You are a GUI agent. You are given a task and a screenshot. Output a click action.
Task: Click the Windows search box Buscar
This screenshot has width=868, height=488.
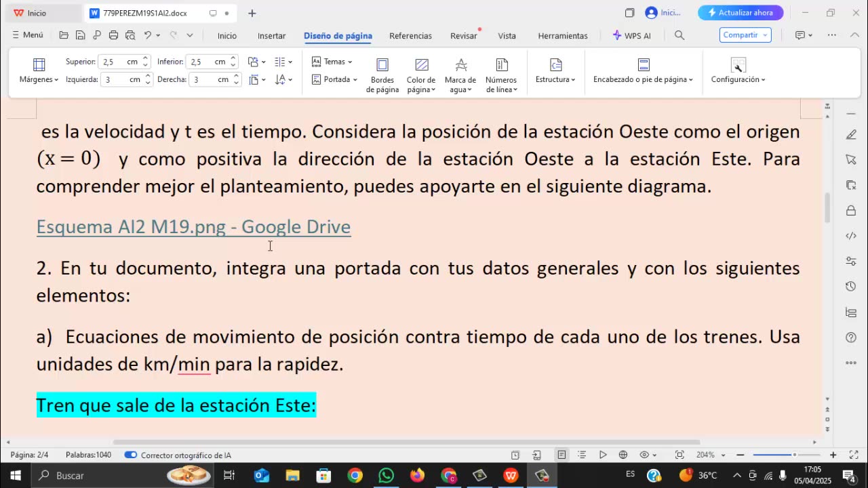(123, 476)
